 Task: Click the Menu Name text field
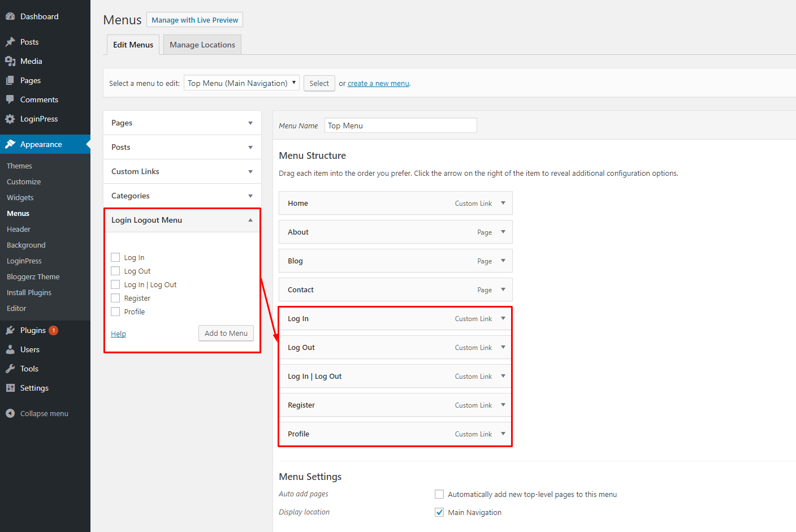click(401, 126)
